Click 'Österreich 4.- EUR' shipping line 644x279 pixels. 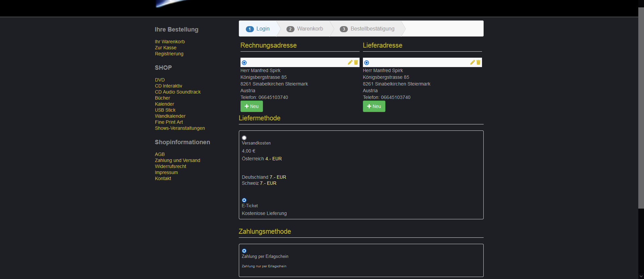click(262, 159)
